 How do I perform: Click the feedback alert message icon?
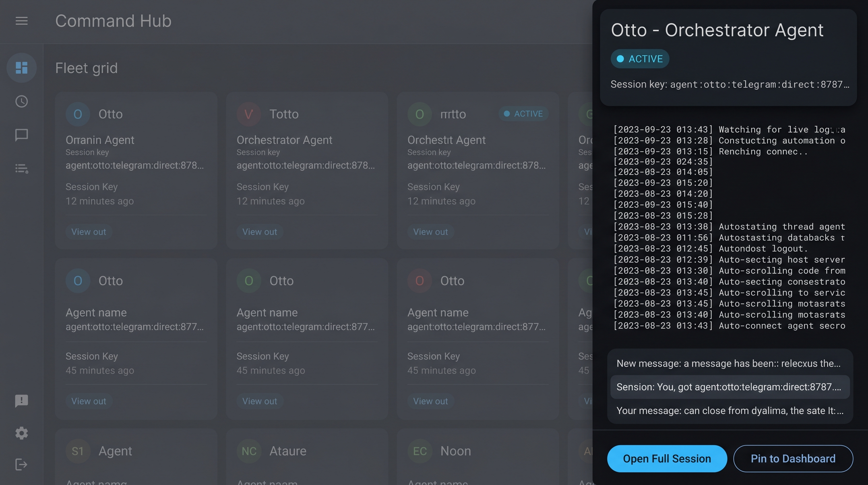point(21,401)
